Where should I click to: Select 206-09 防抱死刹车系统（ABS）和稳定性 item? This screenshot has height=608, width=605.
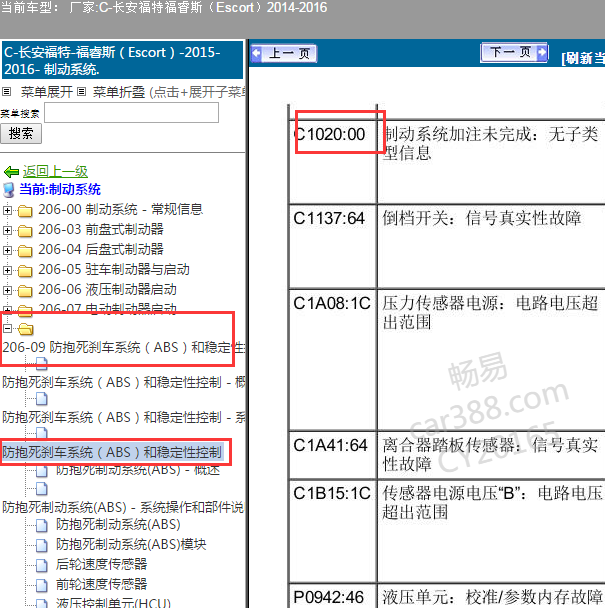[x=123, y=347]
